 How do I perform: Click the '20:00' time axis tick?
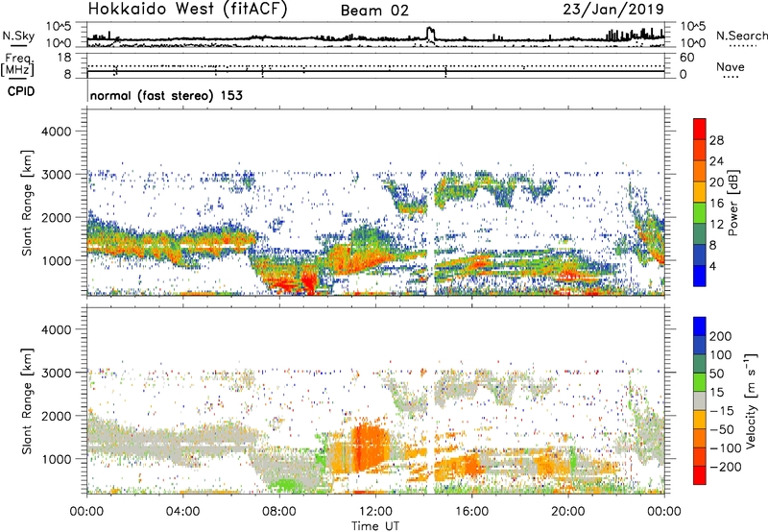567,512
